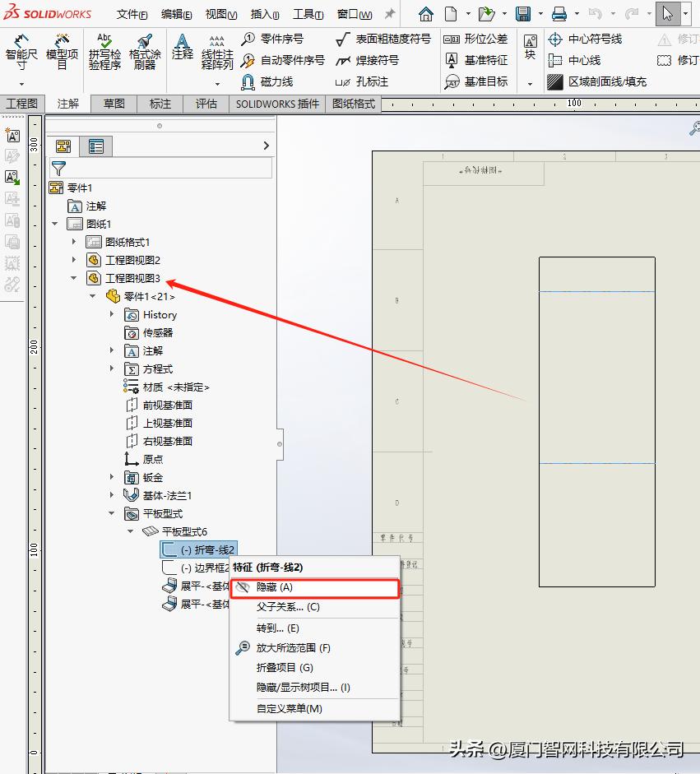Open the SOLIDWORKS 插件 tab
700x774 pixels.
277,104
